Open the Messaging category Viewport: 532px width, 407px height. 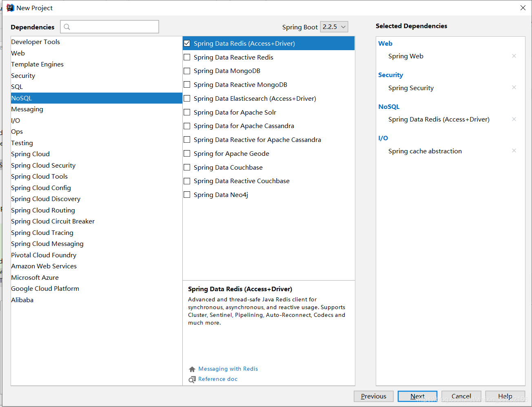[96, 109]
